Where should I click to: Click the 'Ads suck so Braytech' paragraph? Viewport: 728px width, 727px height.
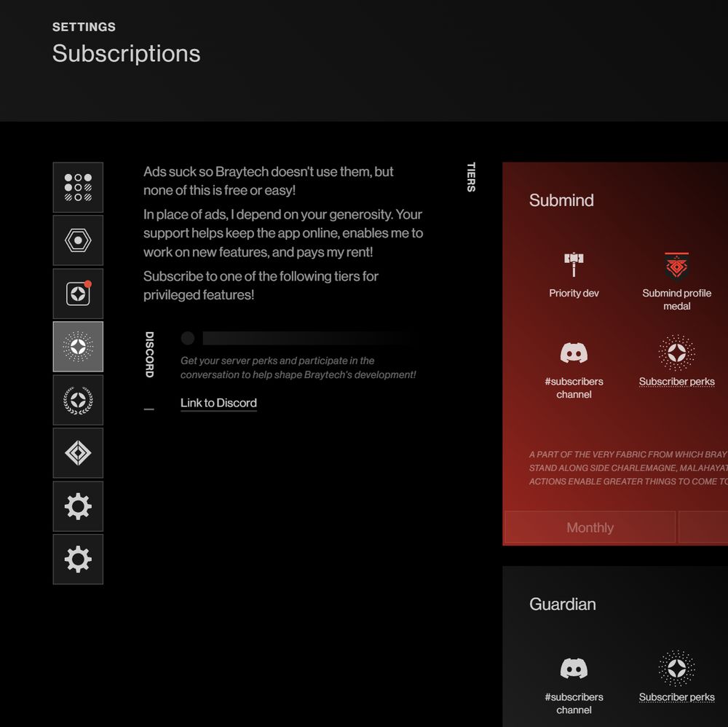(269, 181)
